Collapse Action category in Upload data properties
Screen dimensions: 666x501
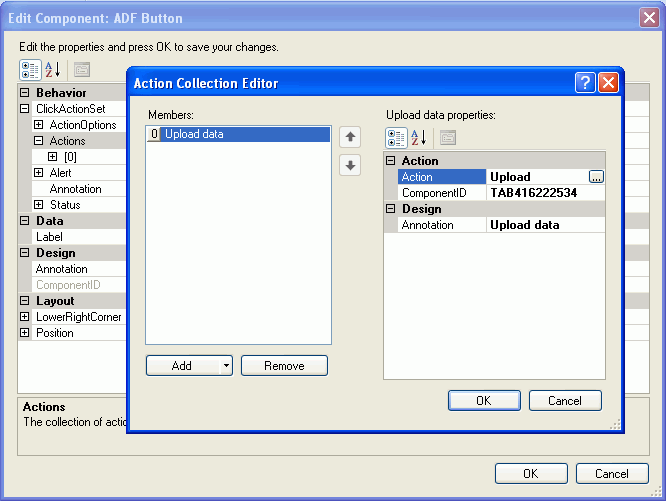click(x=390, y=160)
